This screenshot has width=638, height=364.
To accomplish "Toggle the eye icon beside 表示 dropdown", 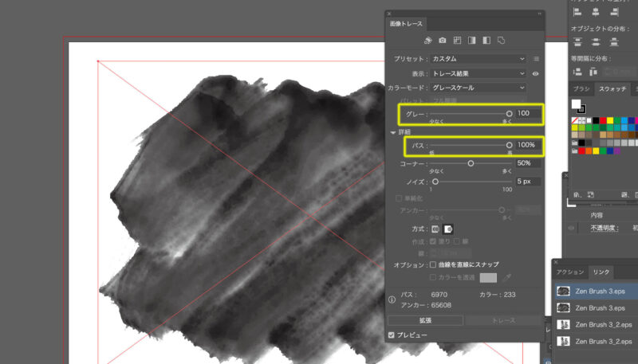I will (x=536, y=73).
